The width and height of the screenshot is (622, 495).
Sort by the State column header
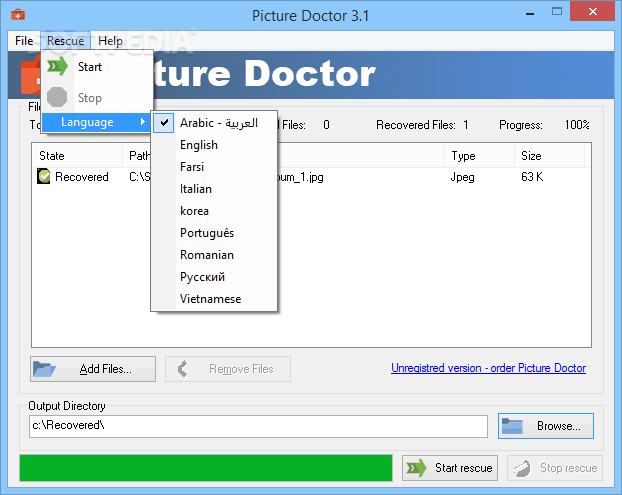(x=77, y=156)
